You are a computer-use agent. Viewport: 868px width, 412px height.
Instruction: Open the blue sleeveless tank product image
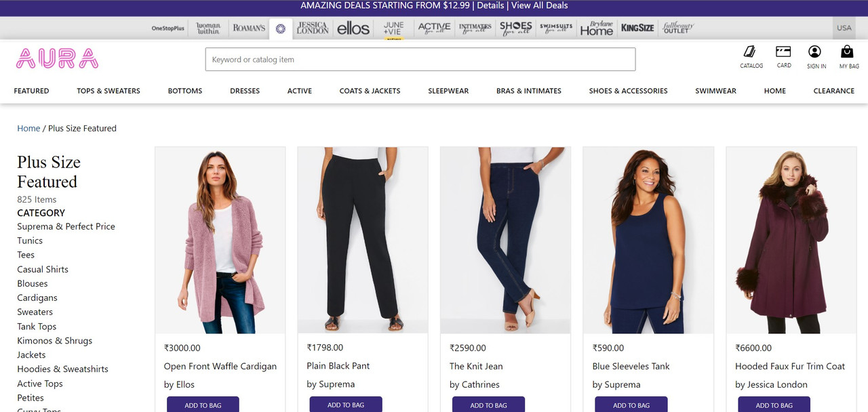click(648, 241)
